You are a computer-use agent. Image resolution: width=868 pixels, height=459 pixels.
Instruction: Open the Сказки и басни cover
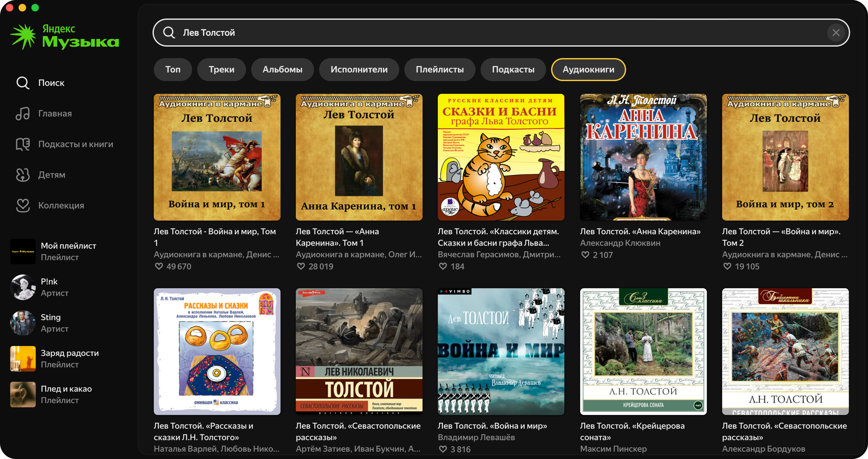coord(501,157)
